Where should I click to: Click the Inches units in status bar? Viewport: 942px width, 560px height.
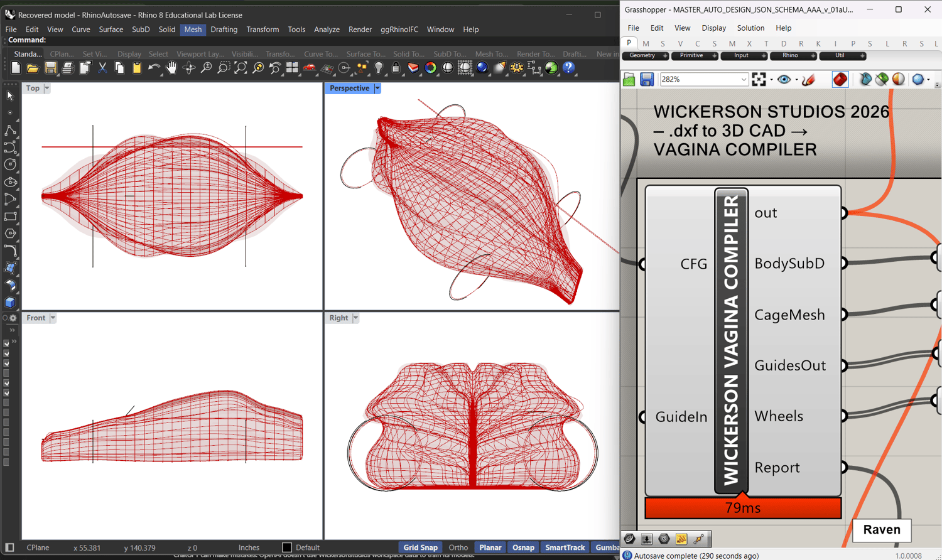coord(249,547)
